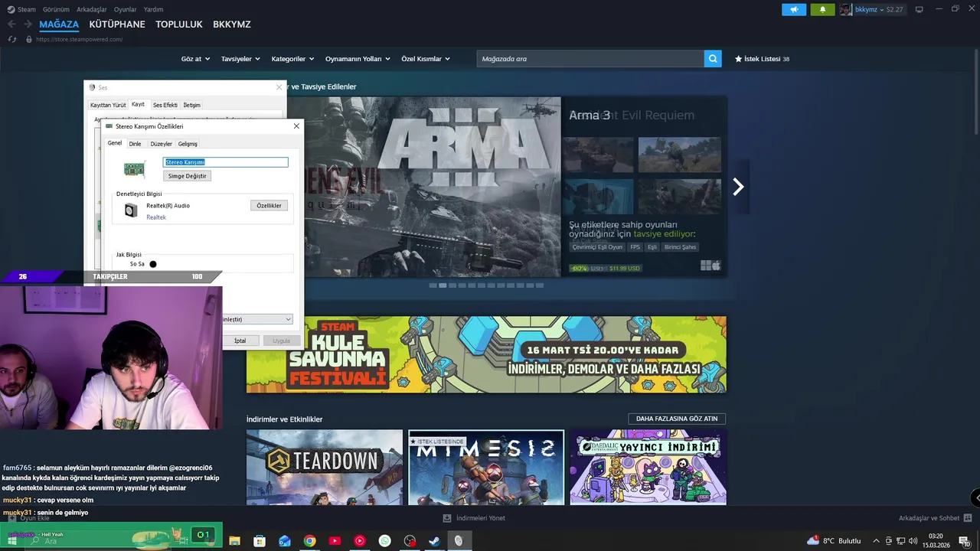Open the Teardown sale card
This screenshot has width=980, height=551.
click(325, 467)
